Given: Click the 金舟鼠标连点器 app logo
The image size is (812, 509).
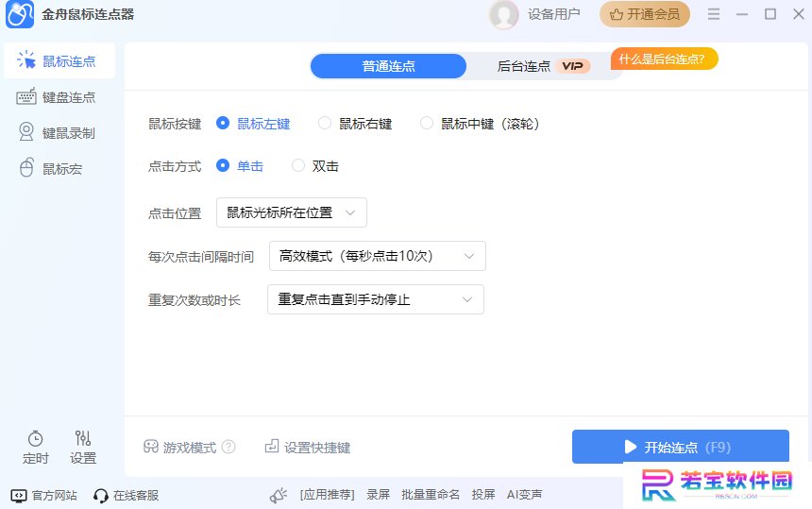Looking at the screenshot, I should pos(20,14).
